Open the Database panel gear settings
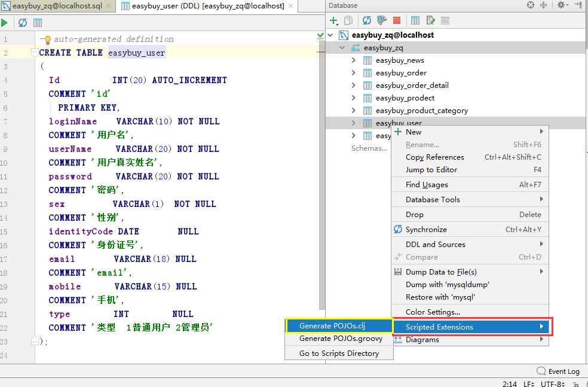This screenshot has width=588, height=387. pos(562,5)
